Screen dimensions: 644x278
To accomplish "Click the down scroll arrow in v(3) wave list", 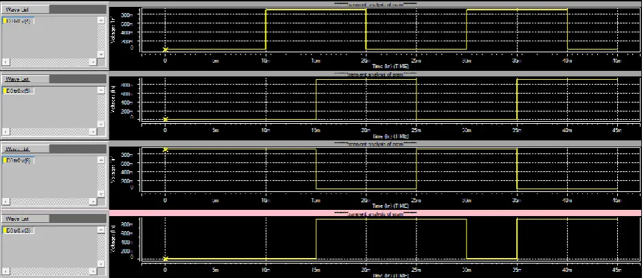I will coord(101,264).
